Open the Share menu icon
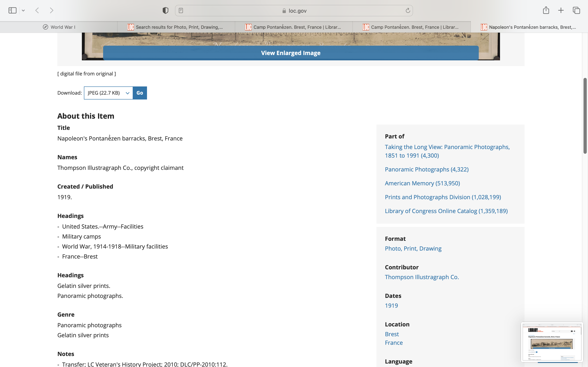This screenshot has width=588, height=367. click(x=546, y=10)
